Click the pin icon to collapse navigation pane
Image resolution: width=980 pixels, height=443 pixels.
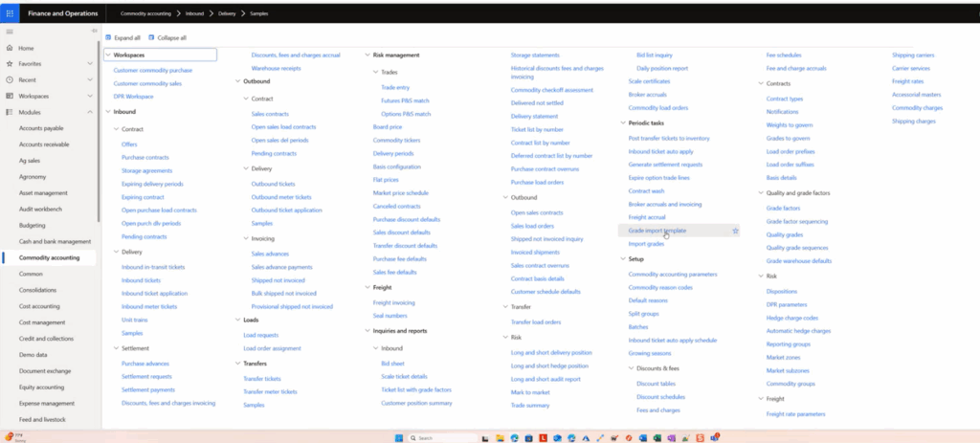pos(94,32)
